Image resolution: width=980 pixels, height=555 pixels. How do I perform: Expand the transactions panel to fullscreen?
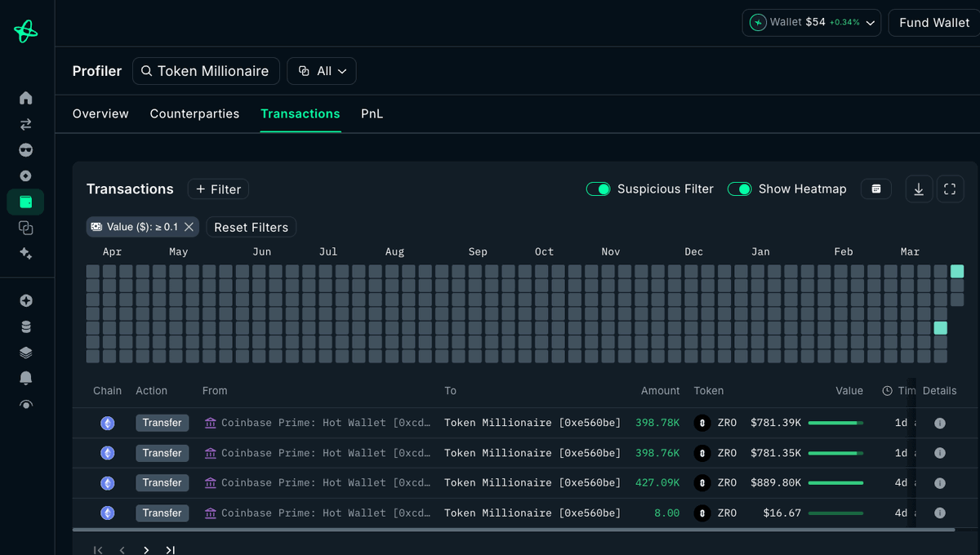[950, 189]
